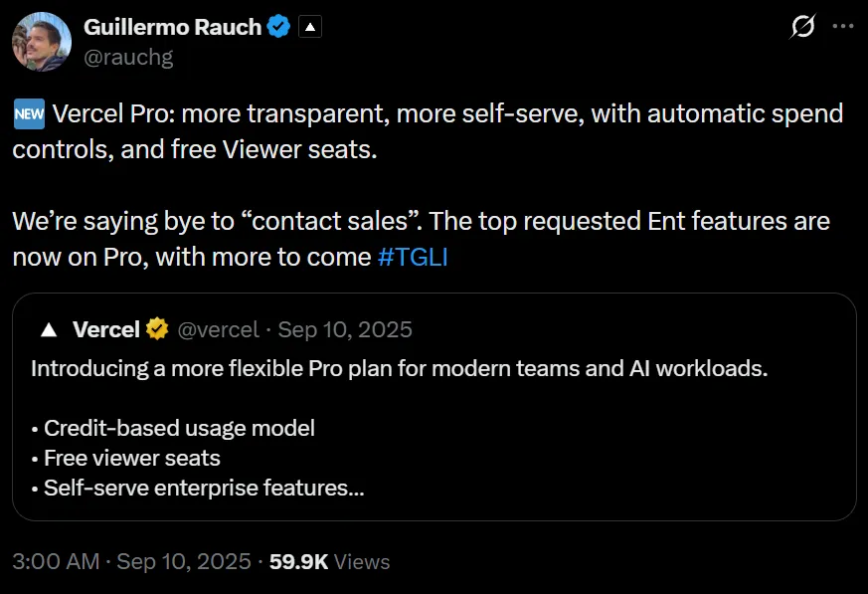Image resolution: width=868 pixels, height=594 pixels.
Task: Open the #TGLI hashtag link
Action: point(414,257)
